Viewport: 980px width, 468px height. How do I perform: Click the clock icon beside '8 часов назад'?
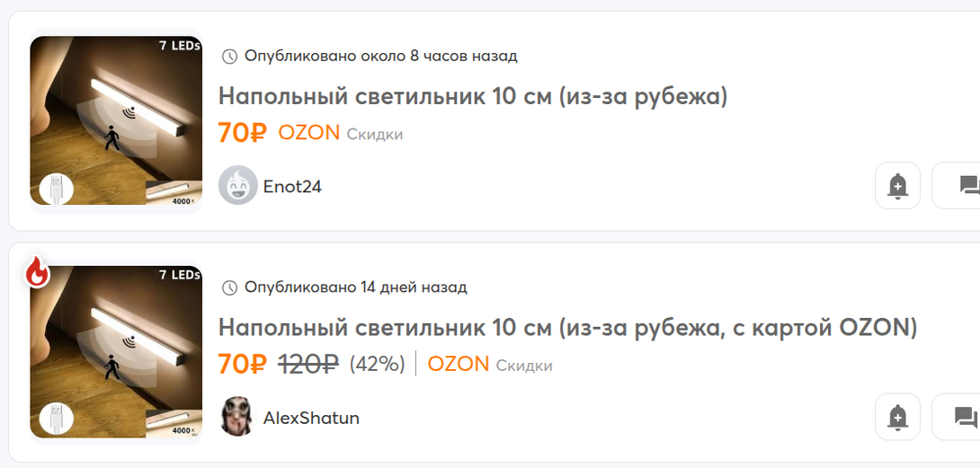(230, 57)
